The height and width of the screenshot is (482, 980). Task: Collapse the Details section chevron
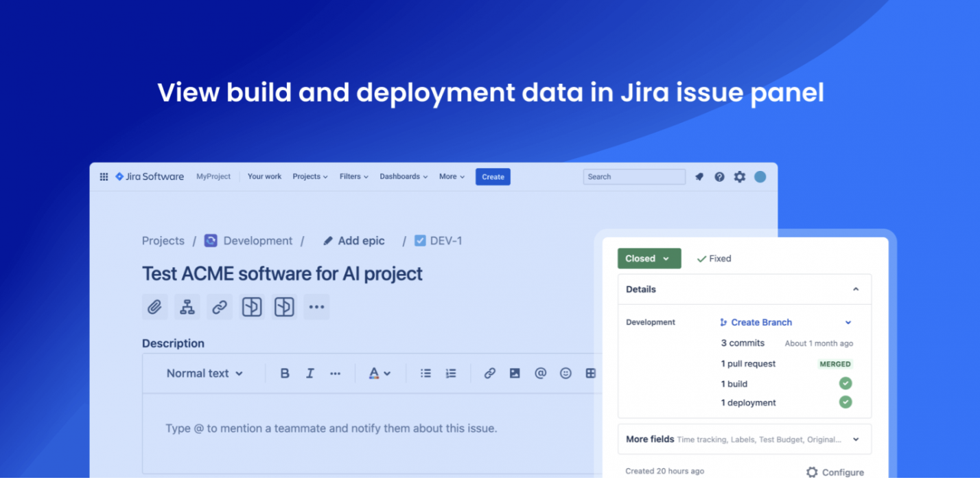[856, 289]
